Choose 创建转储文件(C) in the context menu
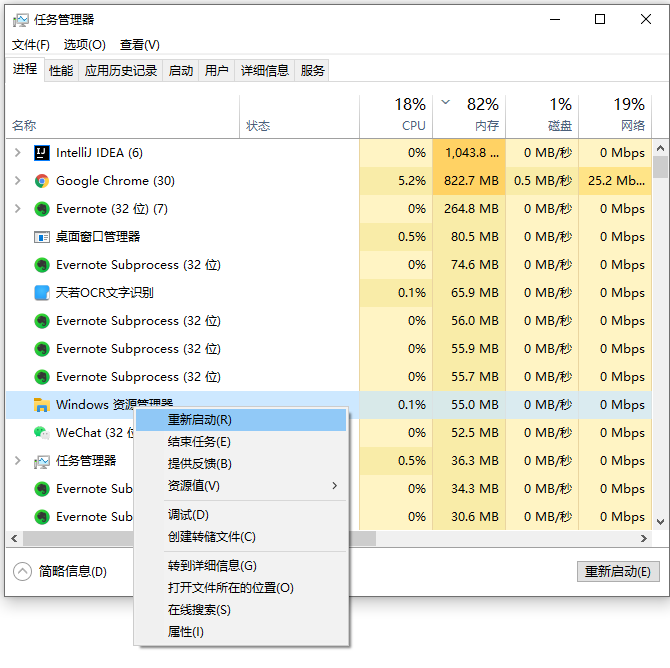 tap(241, 537)
